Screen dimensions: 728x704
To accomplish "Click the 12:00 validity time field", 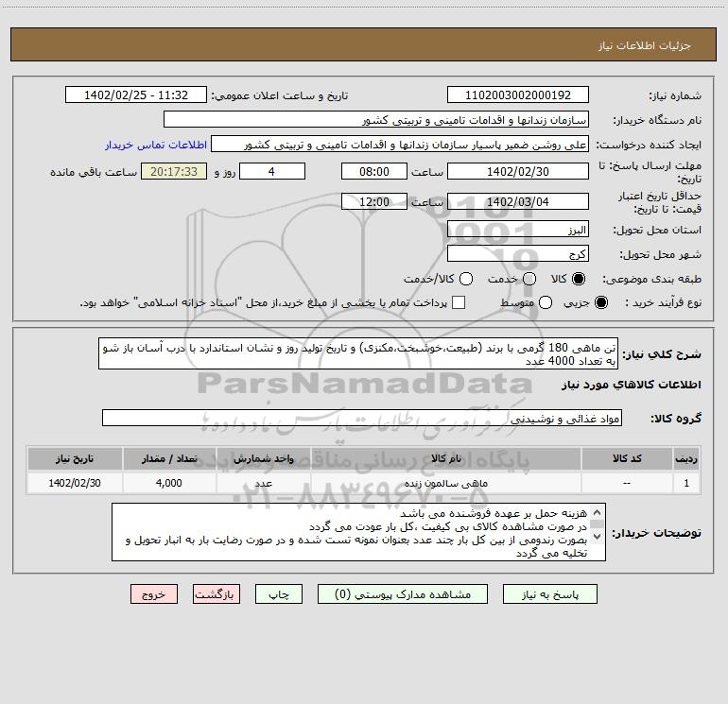I will tap(374, 201).
